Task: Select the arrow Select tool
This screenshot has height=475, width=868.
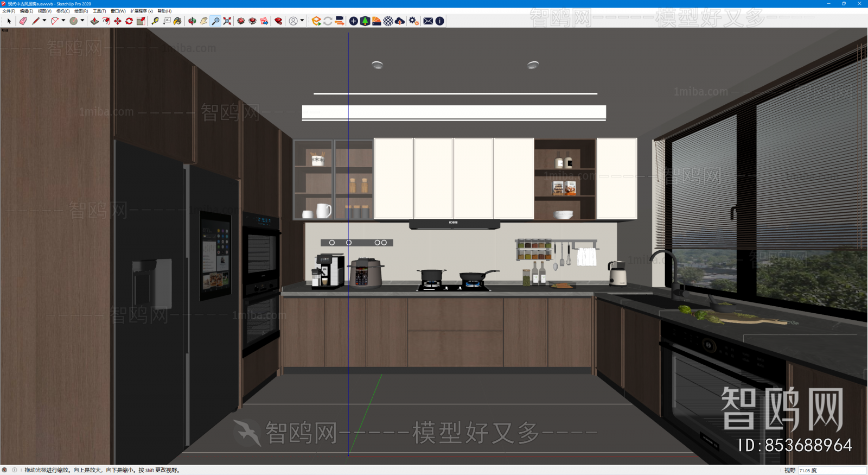Action: coord(9,21)
